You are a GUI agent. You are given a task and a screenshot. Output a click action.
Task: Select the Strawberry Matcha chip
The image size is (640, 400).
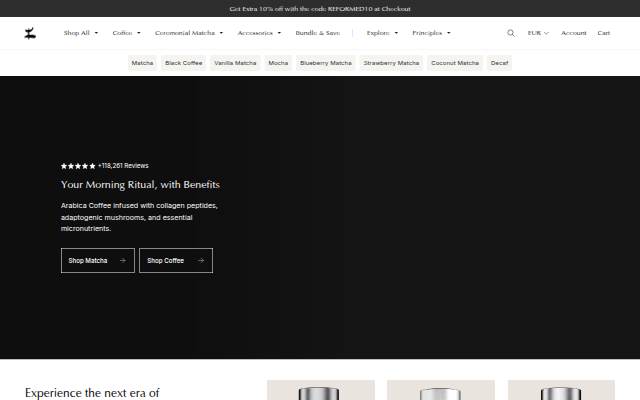coord(391,63)
